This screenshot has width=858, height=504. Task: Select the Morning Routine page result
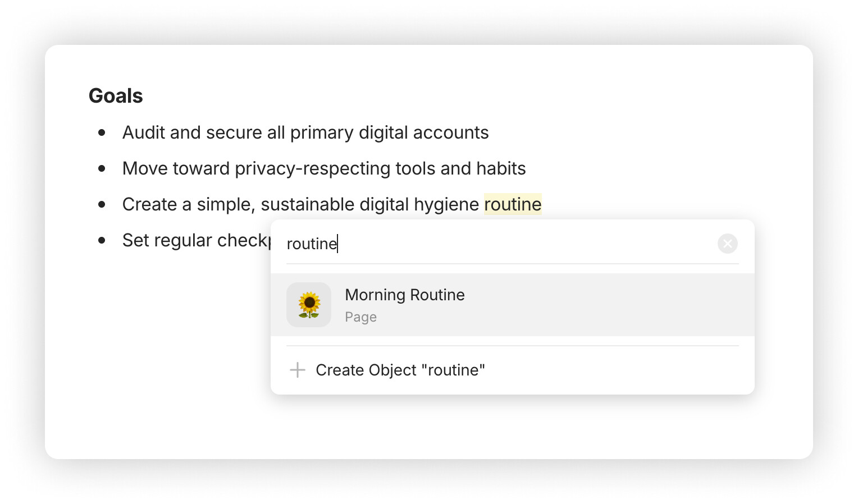(404, 295)
